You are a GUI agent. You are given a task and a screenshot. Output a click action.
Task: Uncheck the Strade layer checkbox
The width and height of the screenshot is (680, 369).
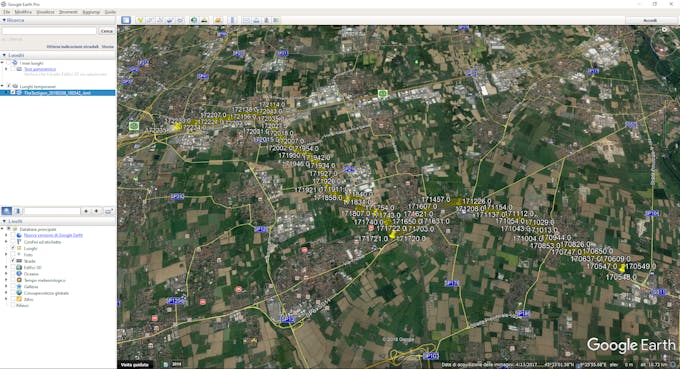[13, 261]
